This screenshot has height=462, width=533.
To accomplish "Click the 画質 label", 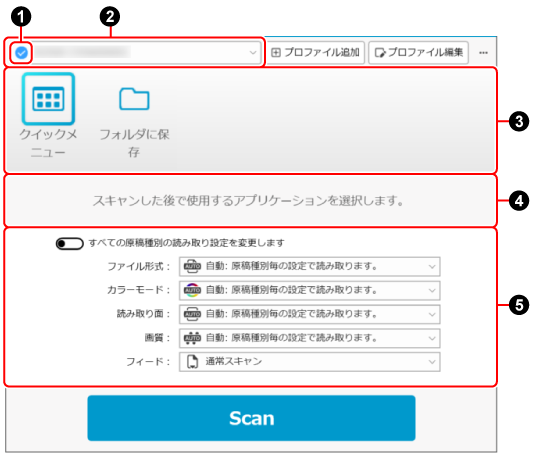I will [157, 338].
